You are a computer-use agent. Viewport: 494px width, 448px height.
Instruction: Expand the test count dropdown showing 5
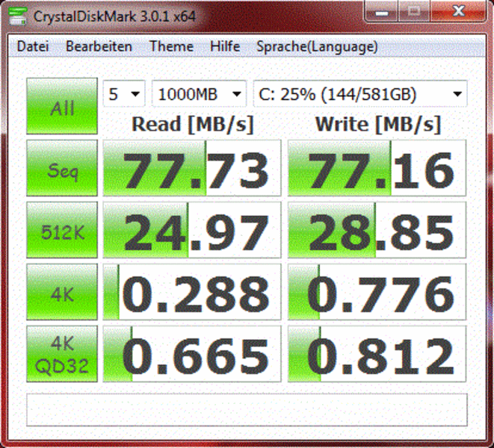(x=124, y=94)
